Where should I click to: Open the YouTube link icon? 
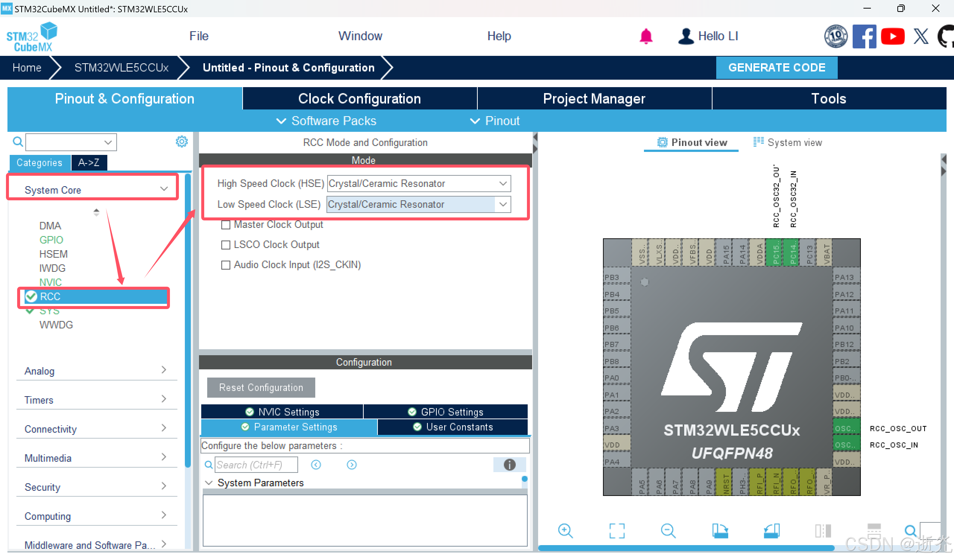[x=892, y=36]
